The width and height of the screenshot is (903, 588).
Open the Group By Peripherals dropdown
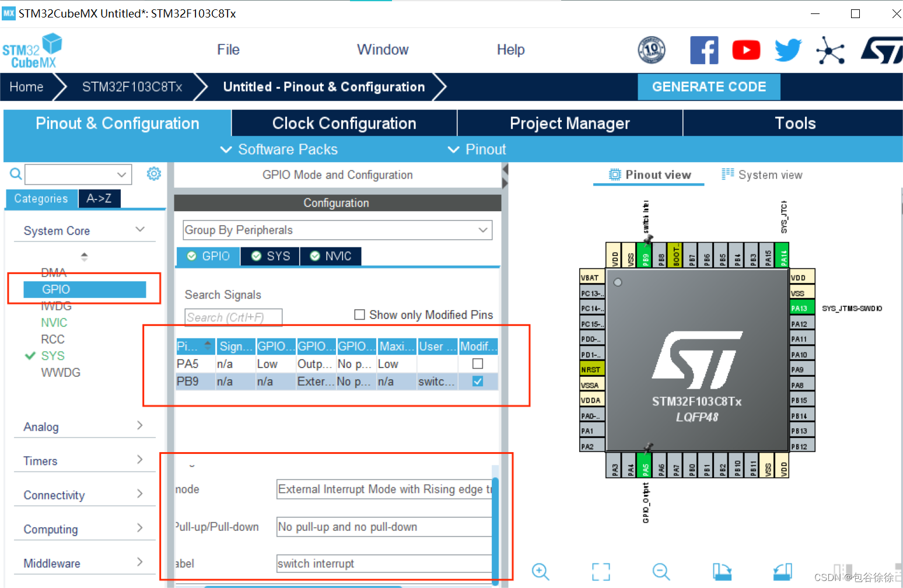point(337,230)
